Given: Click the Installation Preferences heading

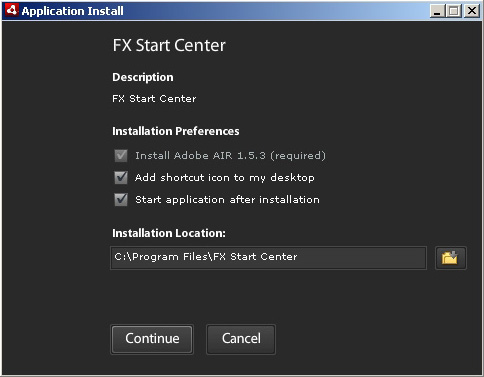Looking at the screenshot, I should (x=176, y=131).
